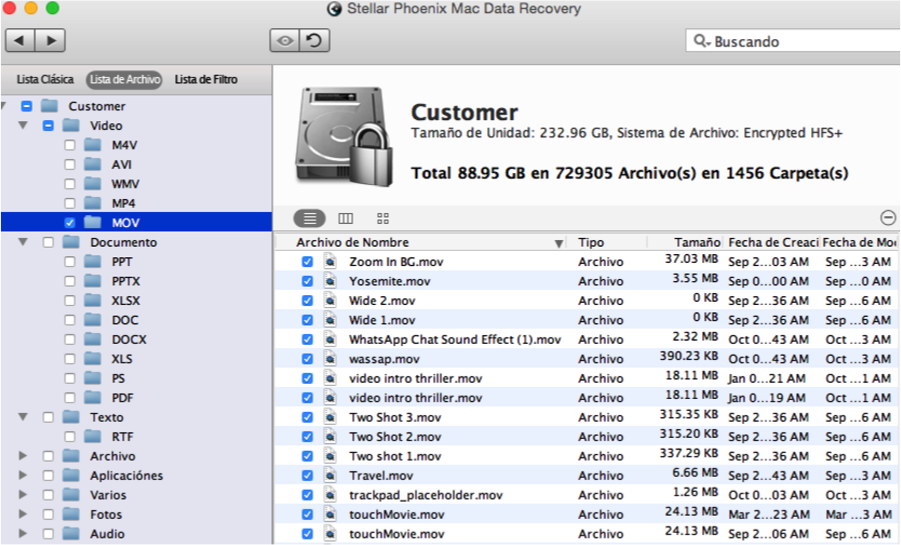Click the PDF folder icon
Screen dimensions: 901x545
(93, 398)
